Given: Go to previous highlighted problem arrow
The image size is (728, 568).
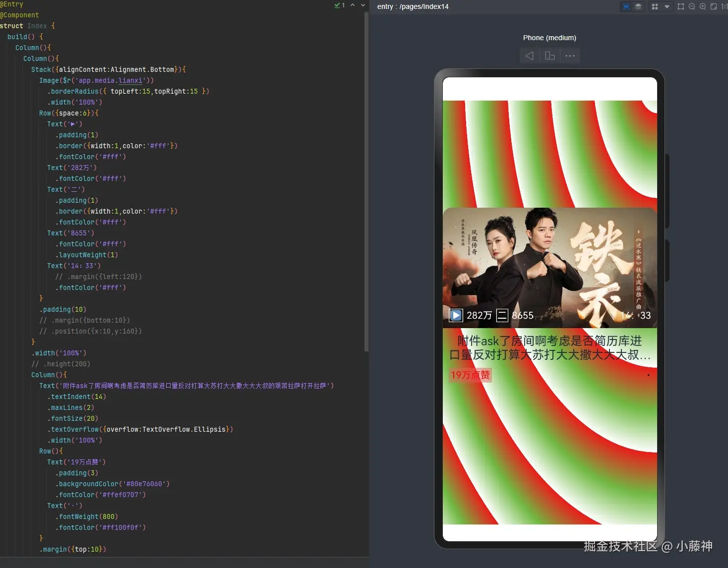Looking at the screenshot, I should 353,5.
